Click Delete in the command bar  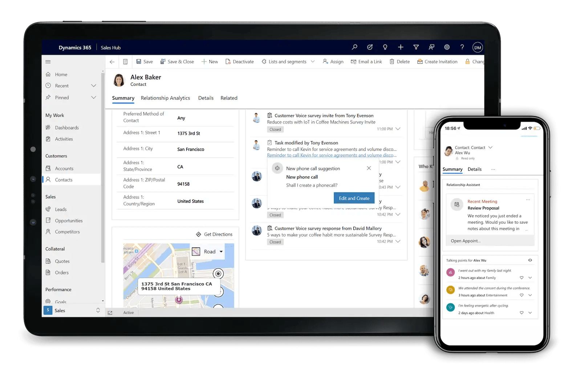(400, 62)
